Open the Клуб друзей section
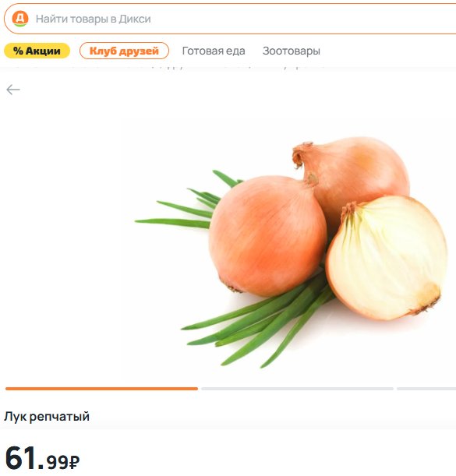Screen dimensions: 456x476 coord(124,51)
